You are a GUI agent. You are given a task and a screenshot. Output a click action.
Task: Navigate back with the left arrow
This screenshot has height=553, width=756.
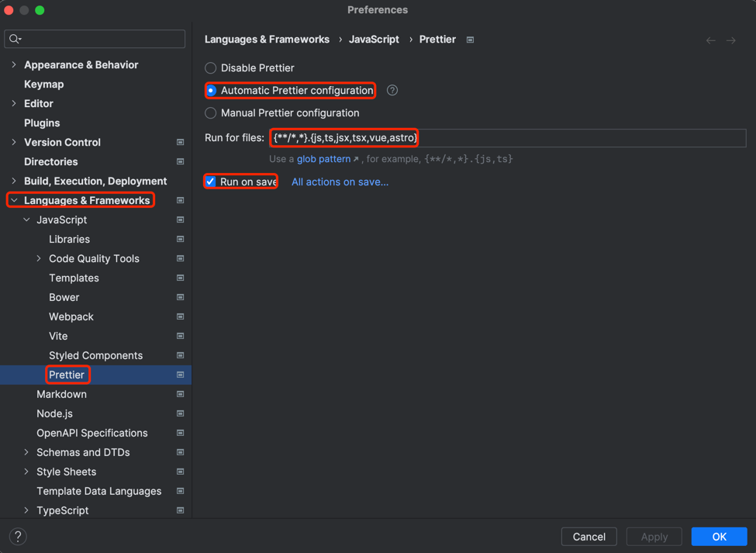coord(711,40)
